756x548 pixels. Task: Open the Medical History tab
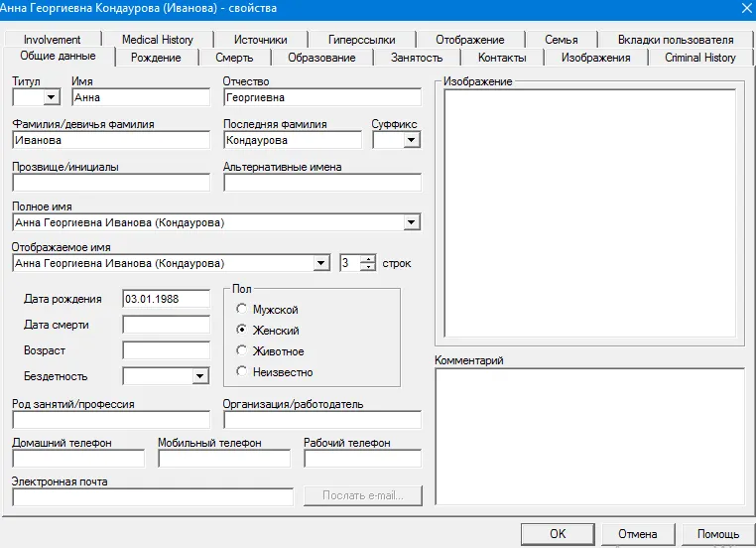click(x=158, y=40)
